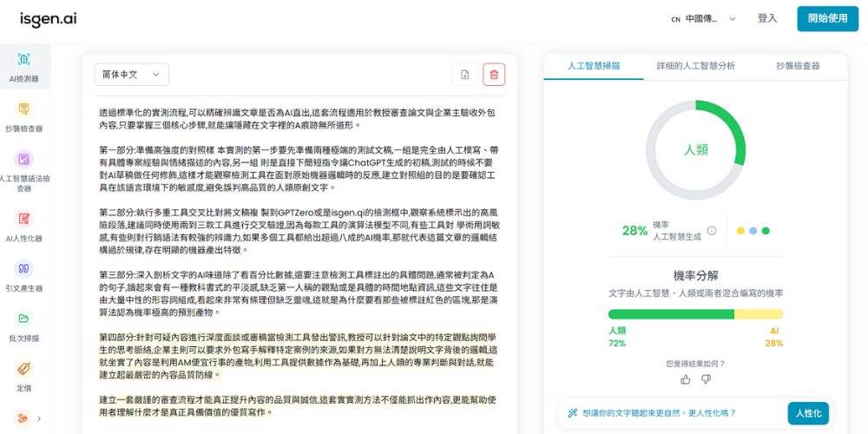Open the 定價 tag icon
The height and width of the screenshot is (434, 868).
point(23,368)
